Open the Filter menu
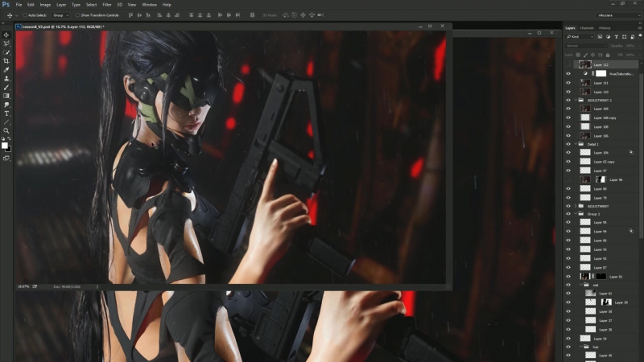 tap(107, 5)
